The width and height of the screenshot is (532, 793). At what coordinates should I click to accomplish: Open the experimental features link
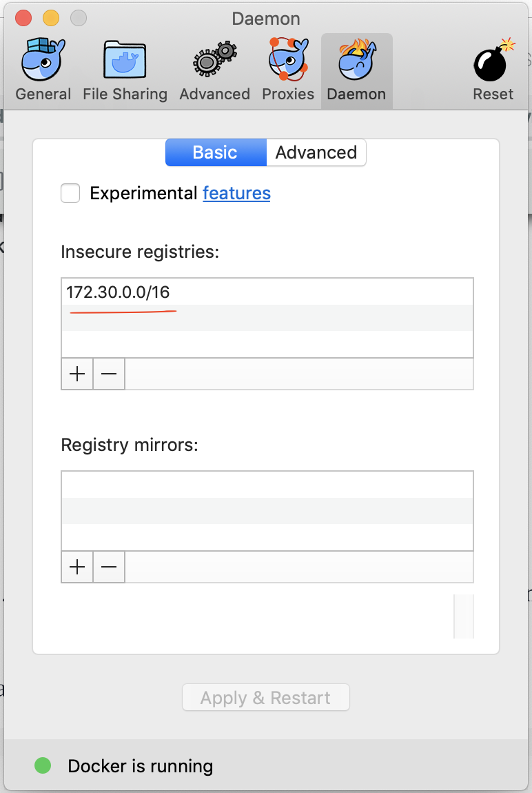click(236, 193)
